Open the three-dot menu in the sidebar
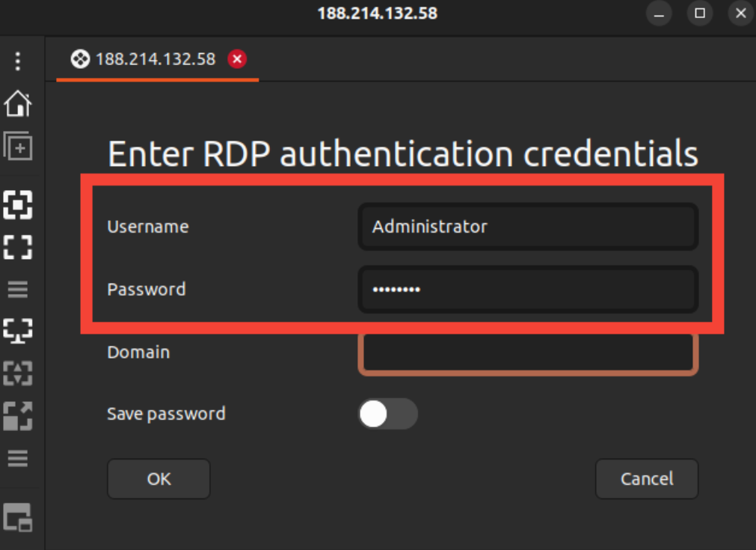Screen dimensions: 756x550 (18, 61)
